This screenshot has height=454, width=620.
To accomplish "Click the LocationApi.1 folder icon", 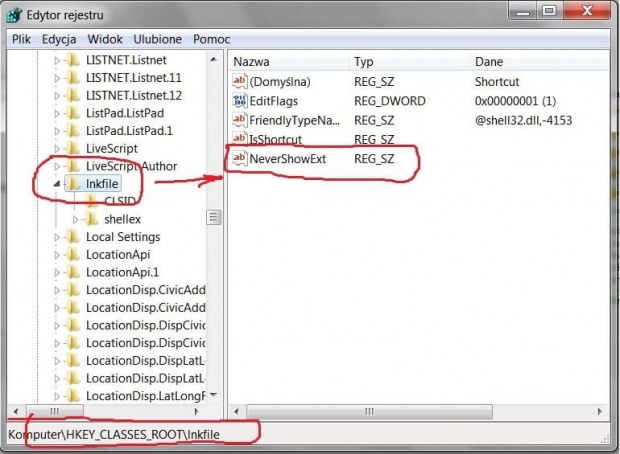I will (73, 272).
